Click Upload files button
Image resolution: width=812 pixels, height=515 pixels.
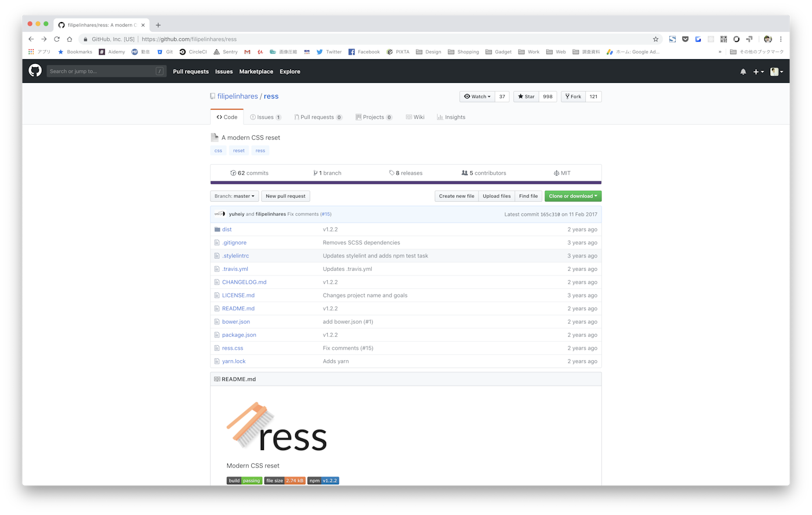(x=497, y=196)
